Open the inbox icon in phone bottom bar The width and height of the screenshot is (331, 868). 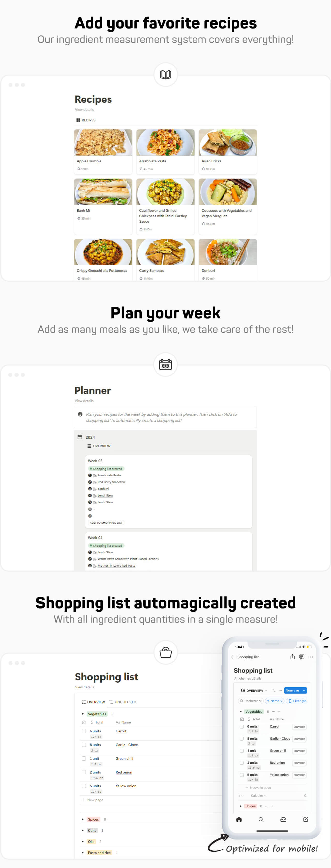pos(283,820)
